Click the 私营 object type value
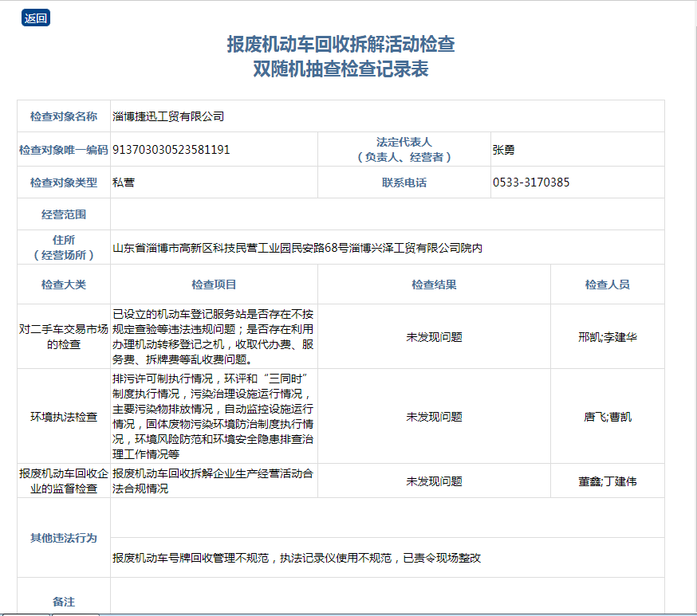Screen dimensions: 697x616 pos(124,182)
